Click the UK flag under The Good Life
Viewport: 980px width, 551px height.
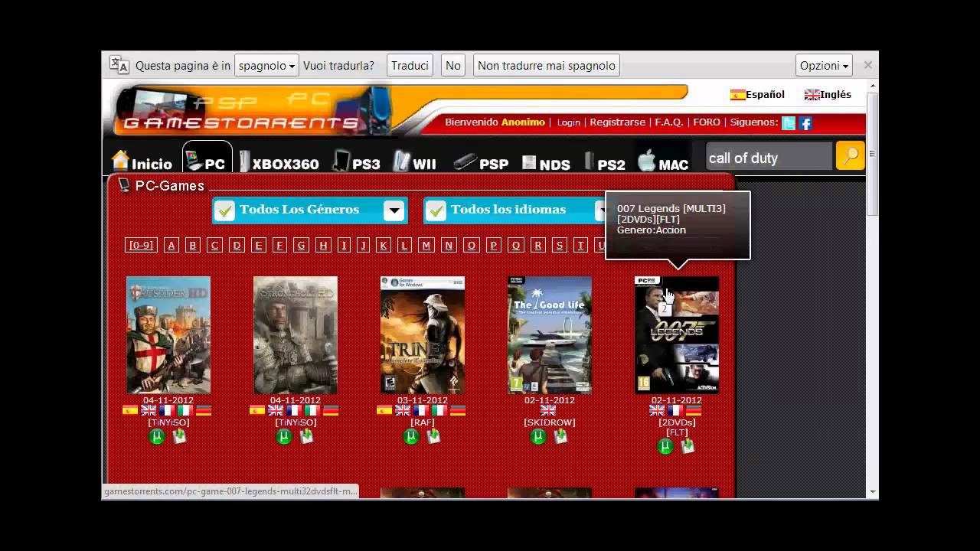coord(548,410)
